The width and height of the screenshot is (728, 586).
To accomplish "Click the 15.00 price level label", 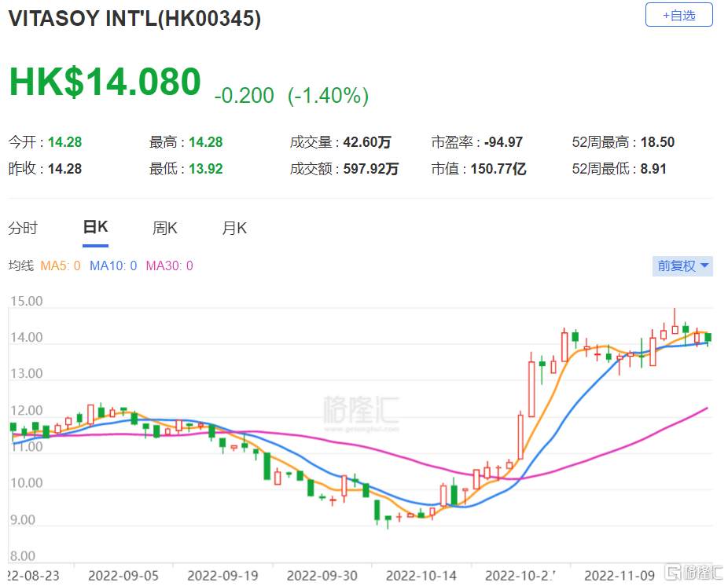I will click(27, 301).
